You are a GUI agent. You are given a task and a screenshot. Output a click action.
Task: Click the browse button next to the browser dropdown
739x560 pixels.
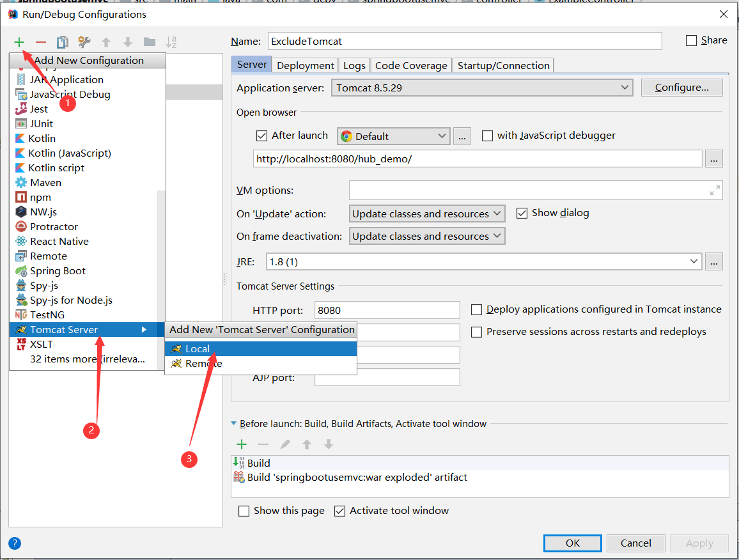pyautogui.click(x=462, y=137)
